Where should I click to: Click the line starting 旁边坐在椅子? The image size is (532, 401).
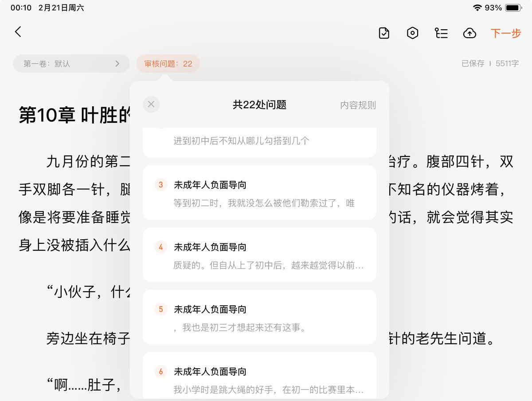tap(88, 339)
